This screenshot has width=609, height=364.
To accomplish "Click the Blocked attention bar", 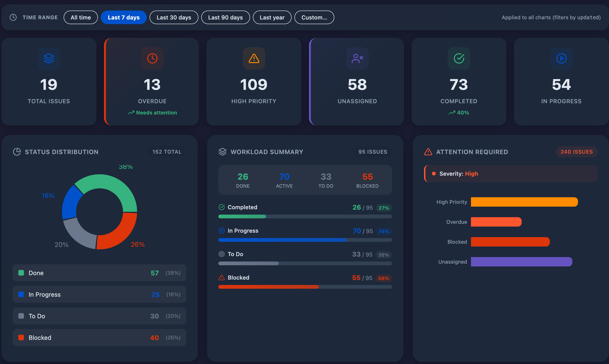I will point(510,242).
